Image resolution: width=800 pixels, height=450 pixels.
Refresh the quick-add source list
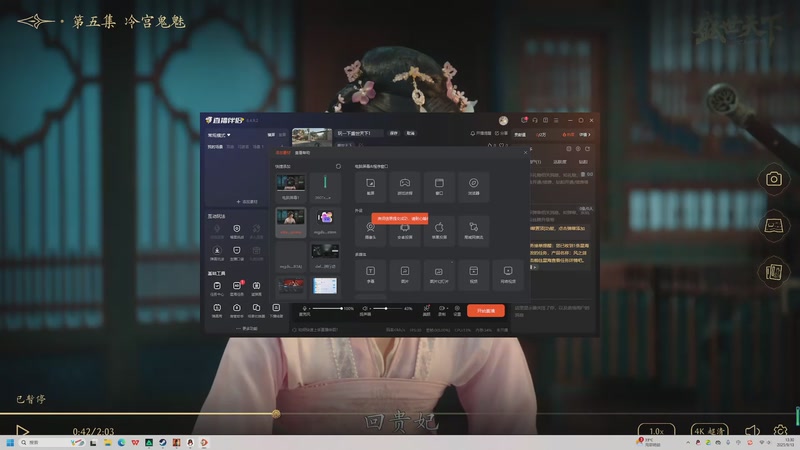(338, 166)
